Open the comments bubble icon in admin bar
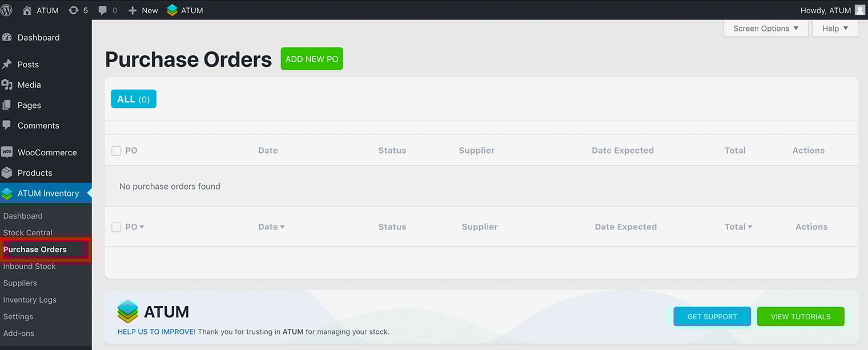The width and height of the screenshot is (868, 350). tap(103, 10)
